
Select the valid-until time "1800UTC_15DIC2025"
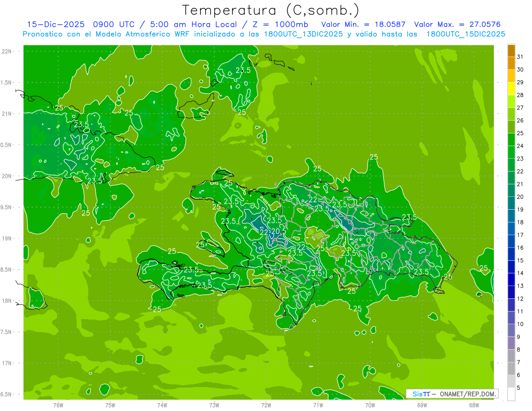click(465, 34)
